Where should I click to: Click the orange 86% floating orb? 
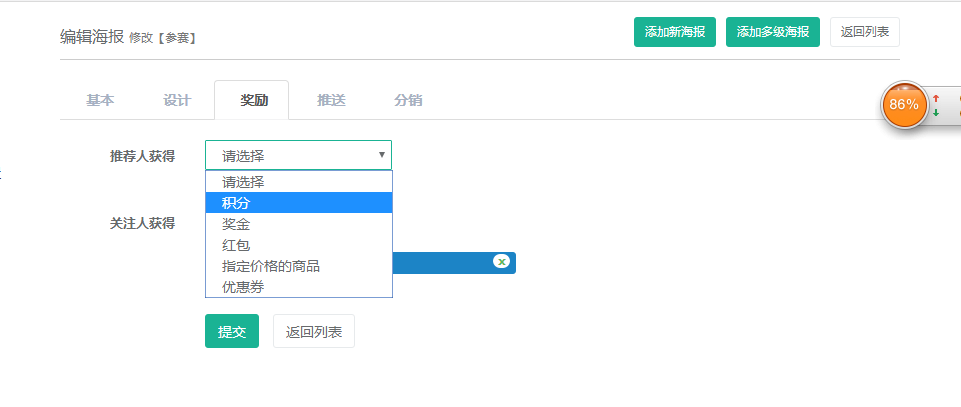(x=904, y=105)
